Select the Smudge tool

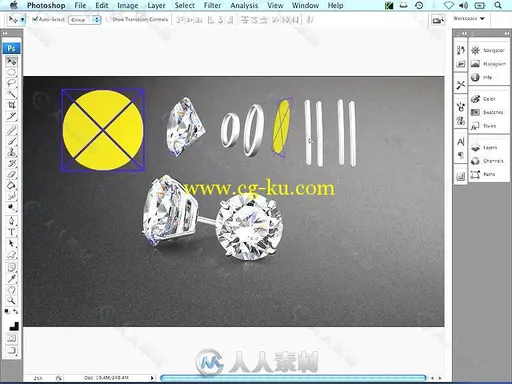click(x=11, y=196)
